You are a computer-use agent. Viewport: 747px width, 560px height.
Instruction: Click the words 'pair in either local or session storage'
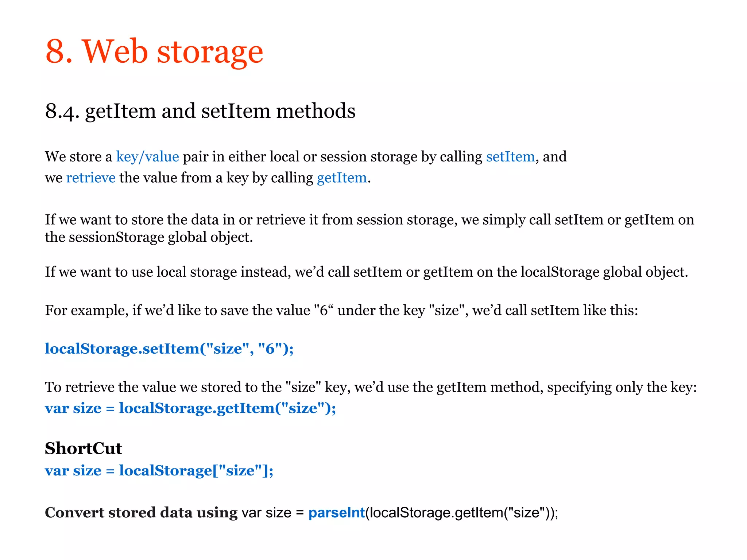[300, 157]
